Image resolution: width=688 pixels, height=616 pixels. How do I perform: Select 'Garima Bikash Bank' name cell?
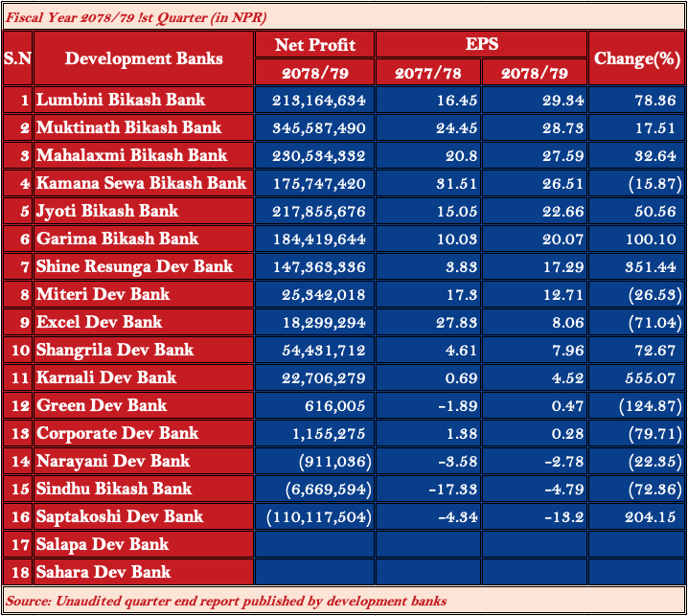[144, 239]
